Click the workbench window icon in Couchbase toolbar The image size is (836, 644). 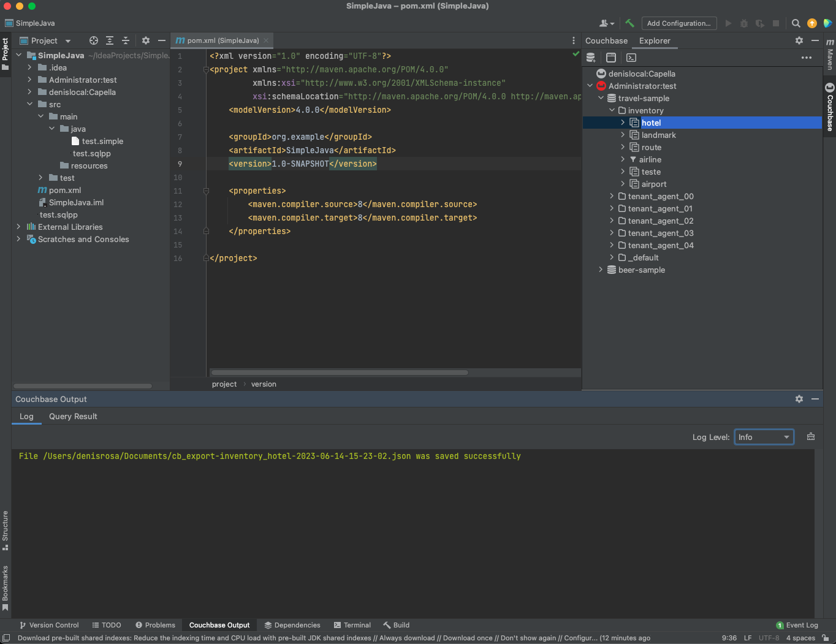tap(611, 58)
